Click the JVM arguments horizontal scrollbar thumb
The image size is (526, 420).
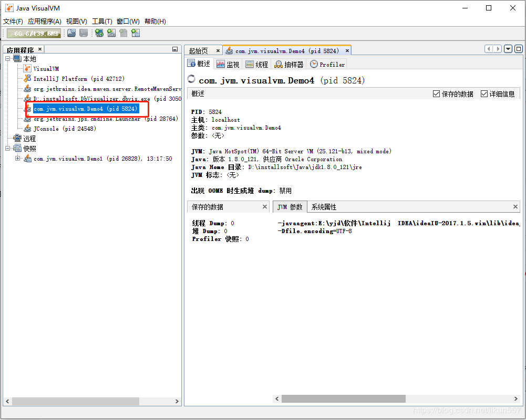(x=344, y=398)
